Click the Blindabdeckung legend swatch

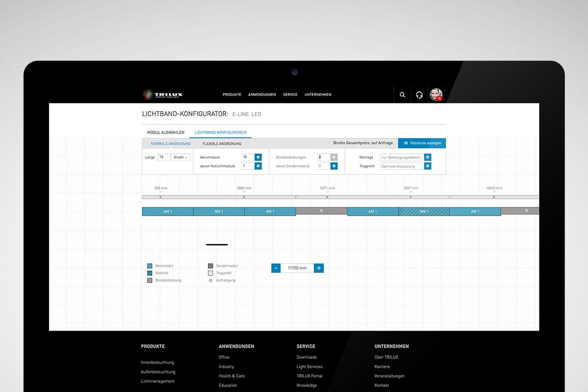click(150, 280)
